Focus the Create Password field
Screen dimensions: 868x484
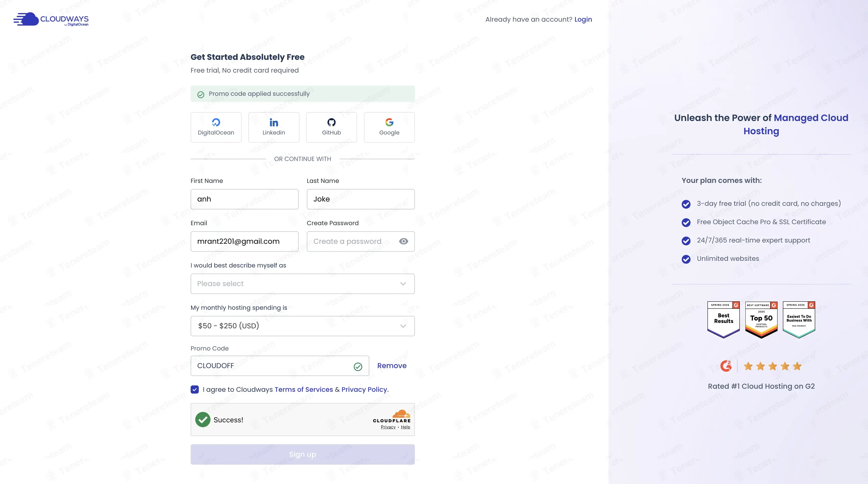(361, 241)
